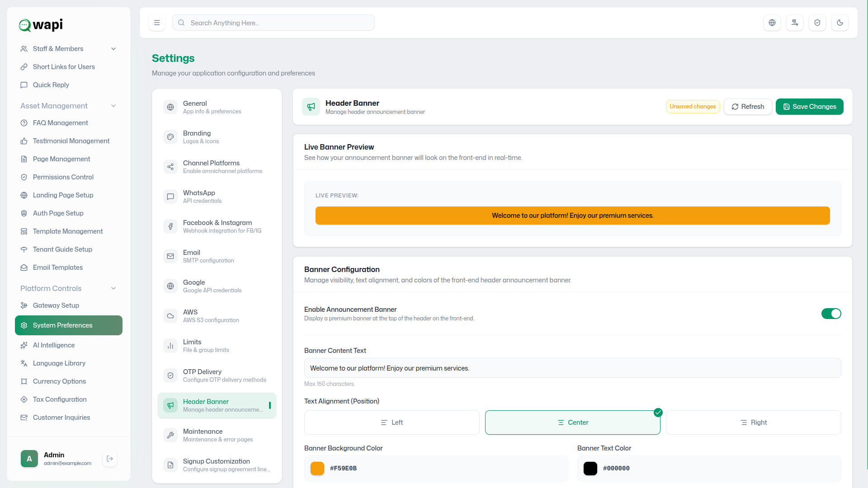Go to Testimonial Management
The height and width of the screenshot is (488, 868).
pos(69,141)
